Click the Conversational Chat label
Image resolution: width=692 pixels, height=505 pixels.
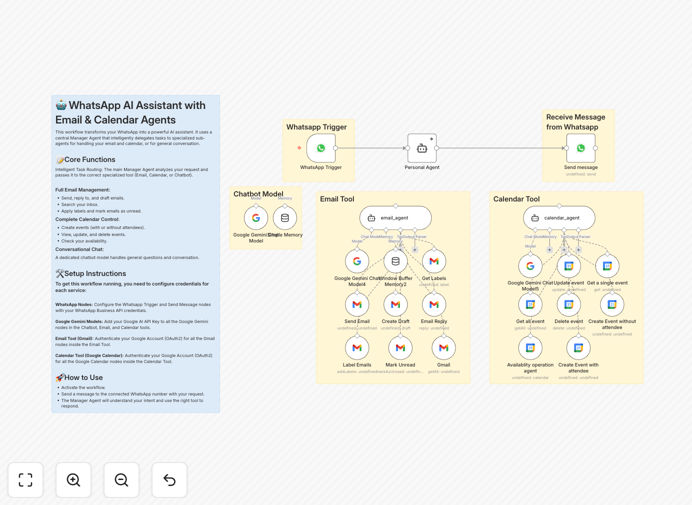(x=79, y=249)
